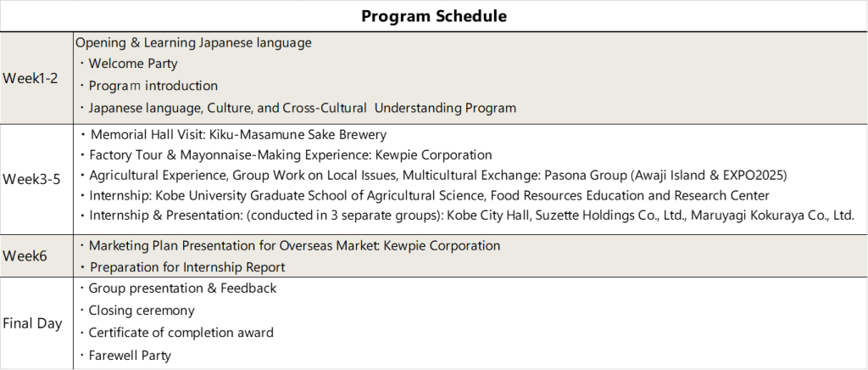This screenshot has height=370, width=868.
Task: Click the bullet before "Preparation for Internship Report"
Action: click(82, 267)
